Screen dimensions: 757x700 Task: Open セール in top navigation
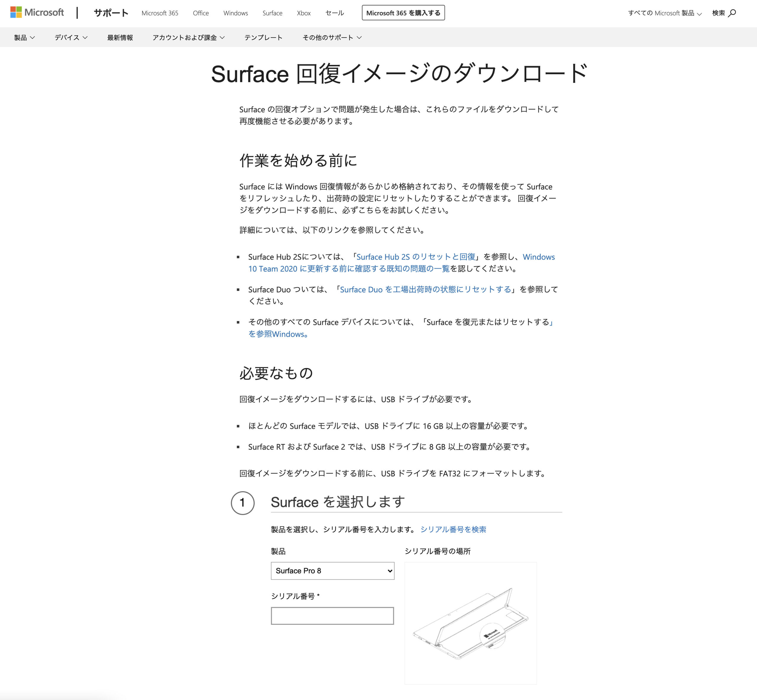point(335,13)
